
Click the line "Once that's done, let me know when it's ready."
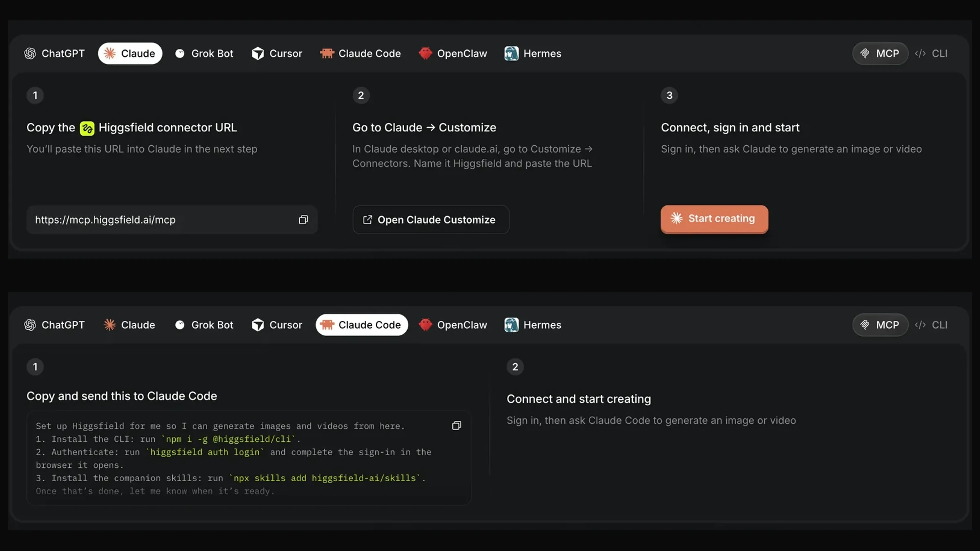point(155,491)
